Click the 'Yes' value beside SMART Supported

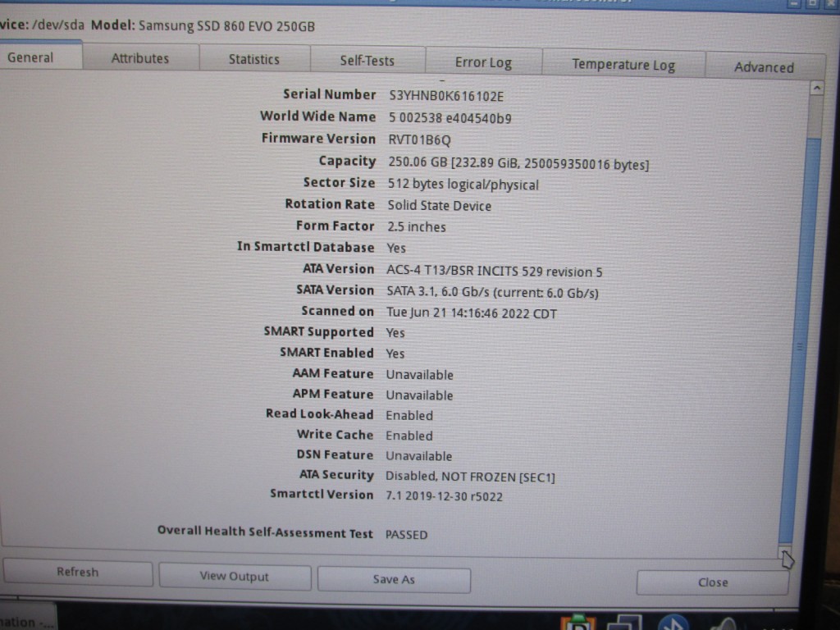coord(395,333)
